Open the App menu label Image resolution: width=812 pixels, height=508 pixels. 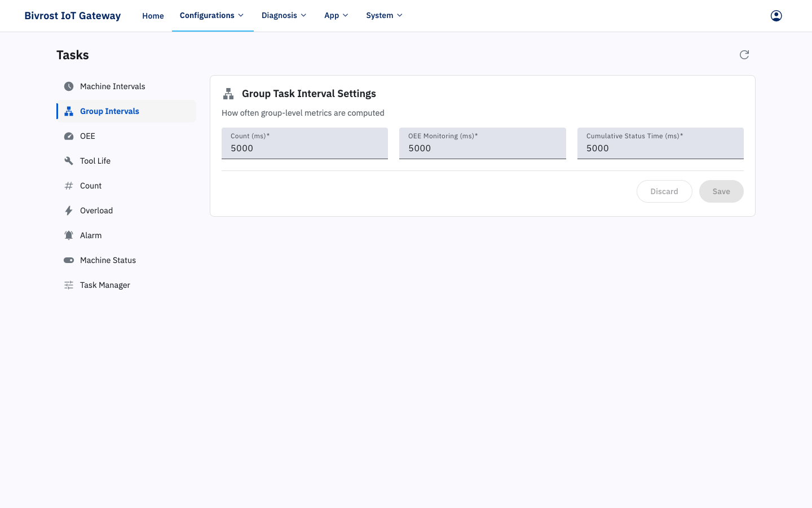coord(332,16)
